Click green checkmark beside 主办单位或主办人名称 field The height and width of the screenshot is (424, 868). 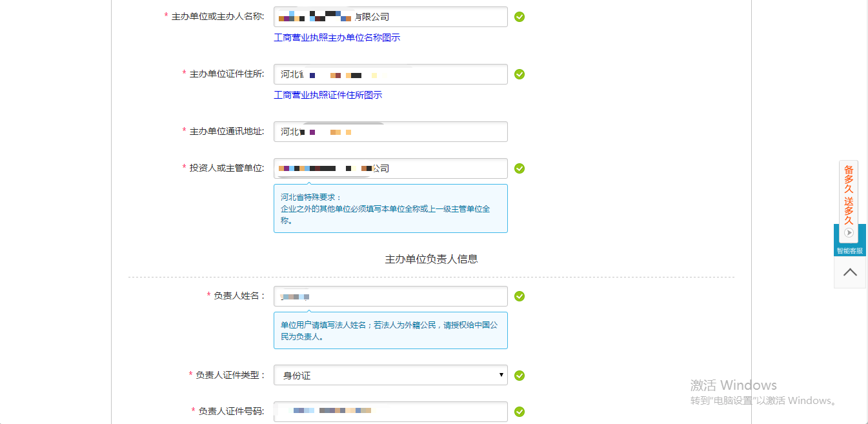click(520, 17)
